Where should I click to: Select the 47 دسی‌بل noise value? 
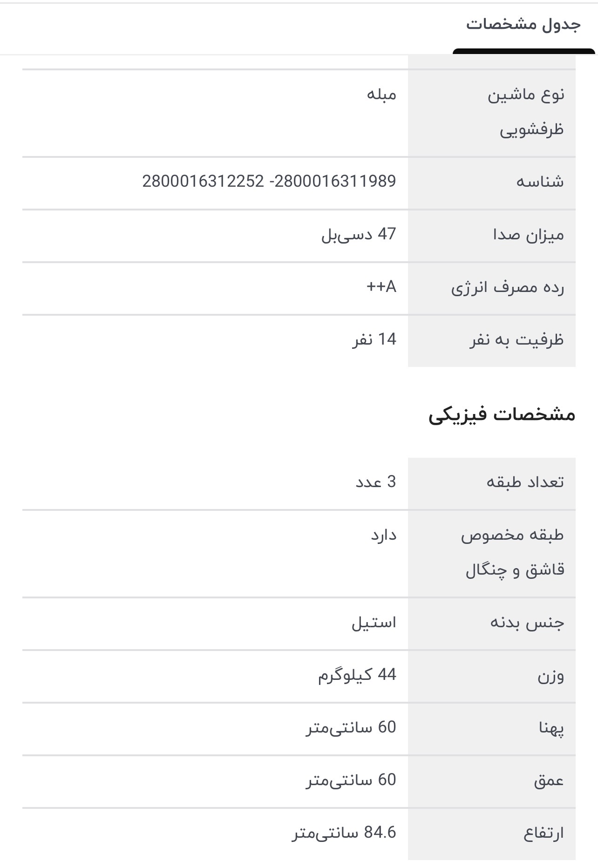(x=359, y=234)
